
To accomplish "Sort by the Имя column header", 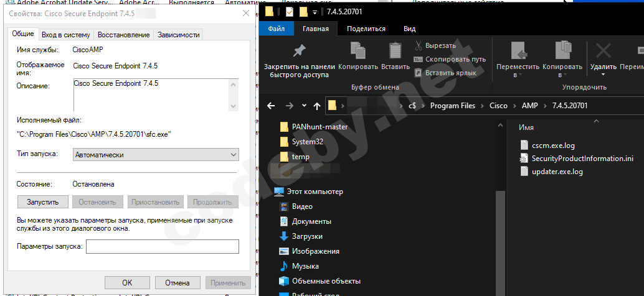I will [x=526, y=127].
